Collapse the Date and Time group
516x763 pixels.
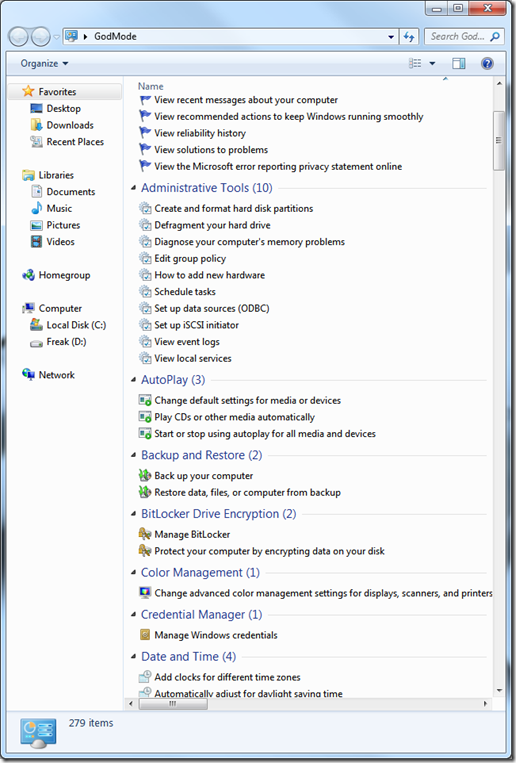coord(133,656)
